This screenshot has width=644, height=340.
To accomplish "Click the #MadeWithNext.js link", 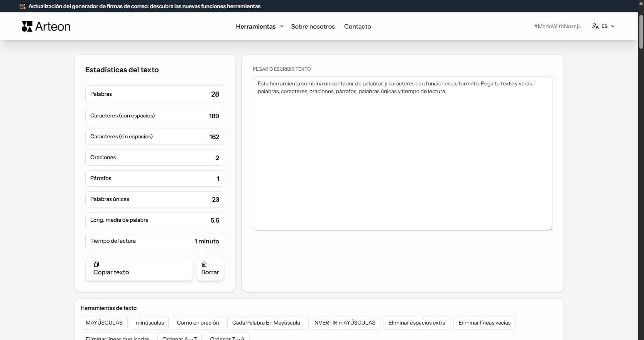I will click(557, 26).
